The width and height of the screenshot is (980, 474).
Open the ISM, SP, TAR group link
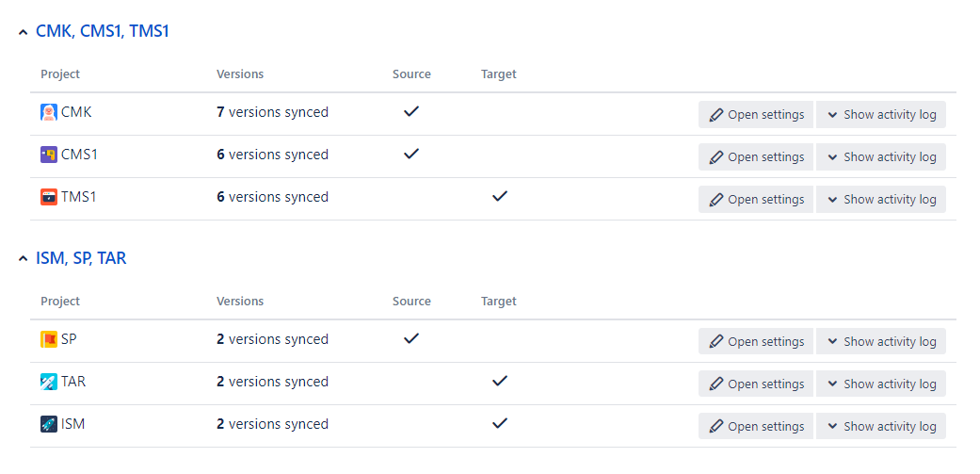click(81, 258)
